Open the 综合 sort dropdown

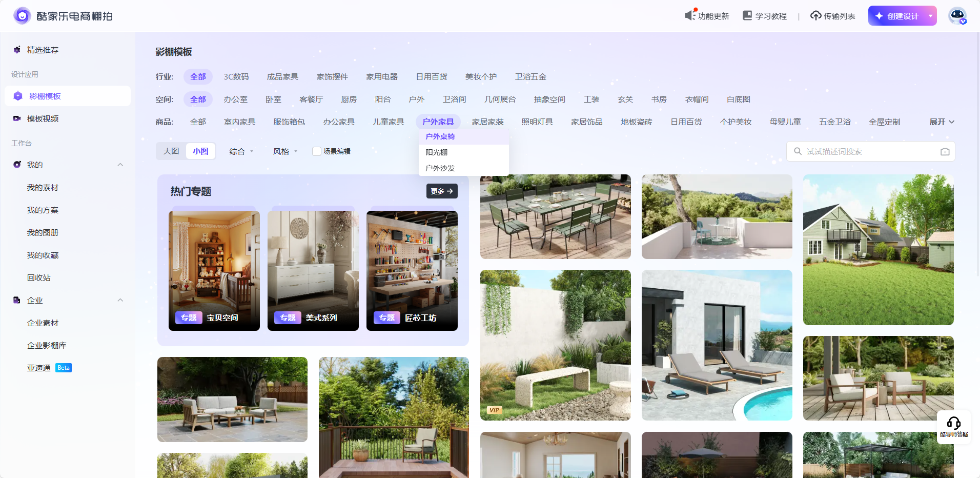[x=241, y=151]
